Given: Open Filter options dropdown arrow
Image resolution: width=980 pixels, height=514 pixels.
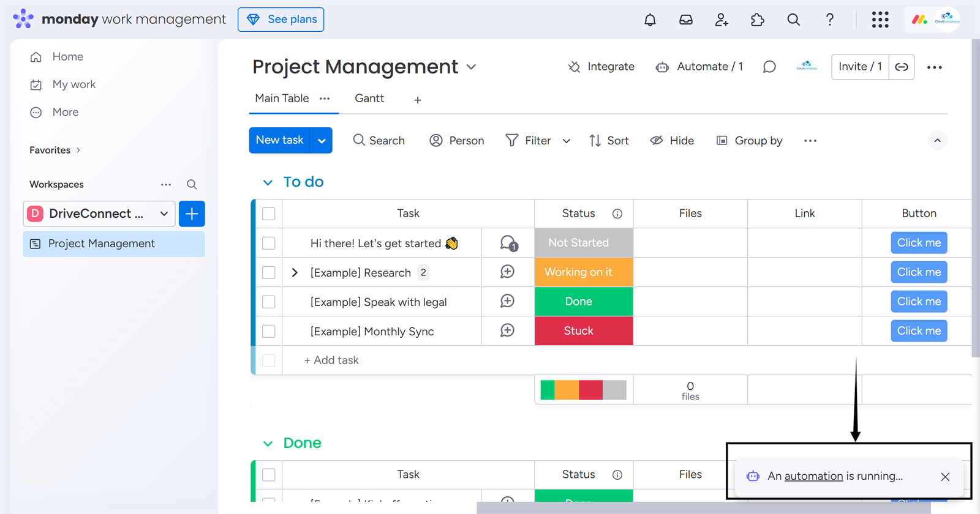Looking at the screenshot, I should tap(567, 141).
